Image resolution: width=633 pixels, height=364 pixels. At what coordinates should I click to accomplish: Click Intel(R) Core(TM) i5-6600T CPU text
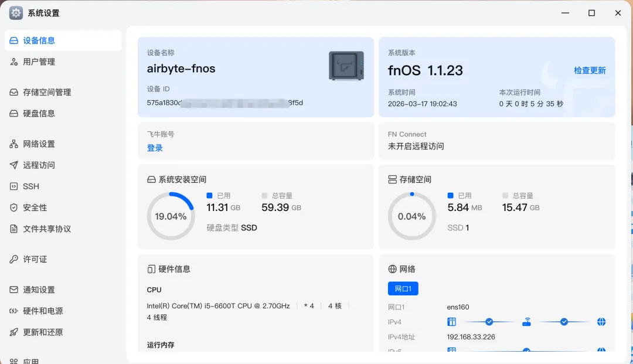[x=218, y=306]
